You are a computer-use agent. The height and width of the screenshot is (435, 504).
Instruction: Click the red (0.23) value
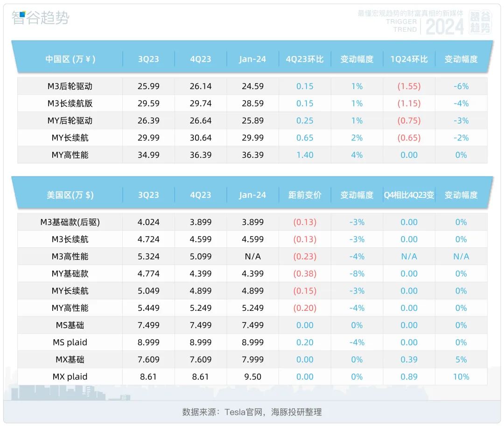305,256
